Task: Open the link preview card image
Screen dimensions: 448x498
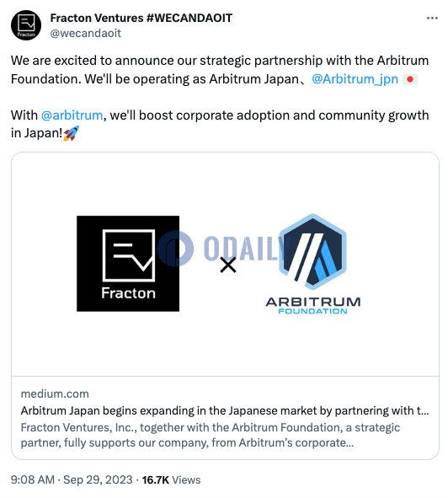Action: coord(225,265)
